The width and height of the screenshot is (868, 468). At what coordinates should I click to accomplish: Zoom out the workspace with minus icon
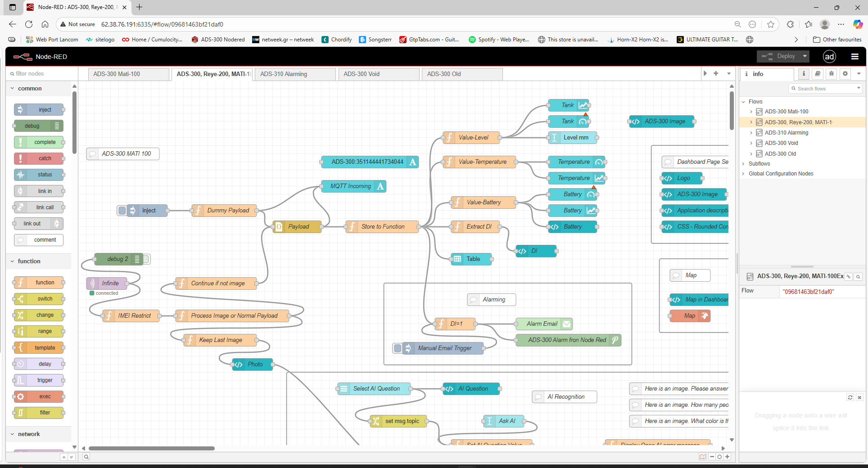tap(712, 456)
